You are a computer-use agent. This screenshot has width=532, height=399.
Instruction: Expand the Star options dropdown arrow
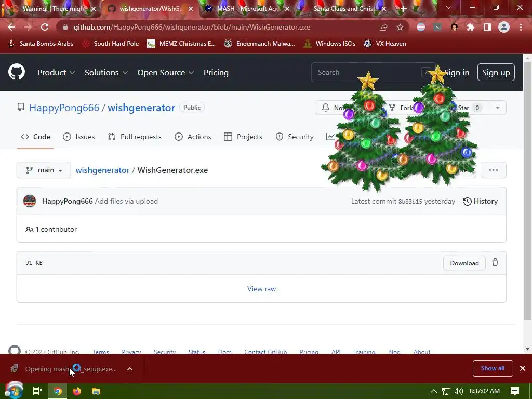tap(497, 108)
